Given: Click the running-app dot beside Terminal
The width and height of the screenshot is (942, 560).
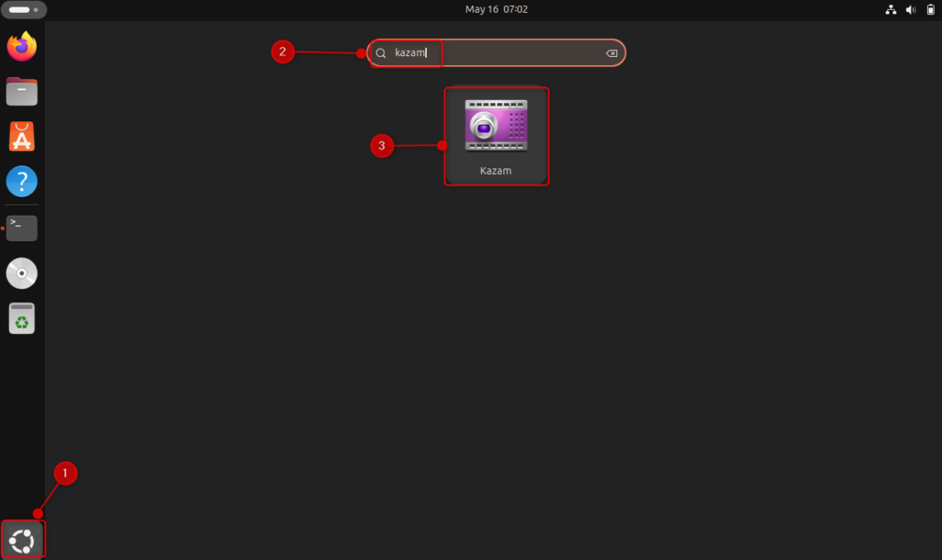Looking at the screenshot, I should pyautogui.click(x=4, y=228).
